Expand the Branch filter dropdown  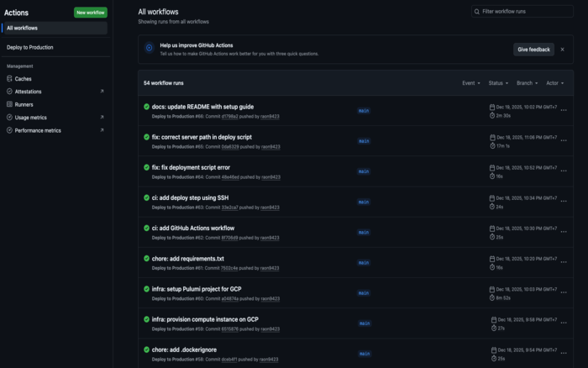coord(527,83)
